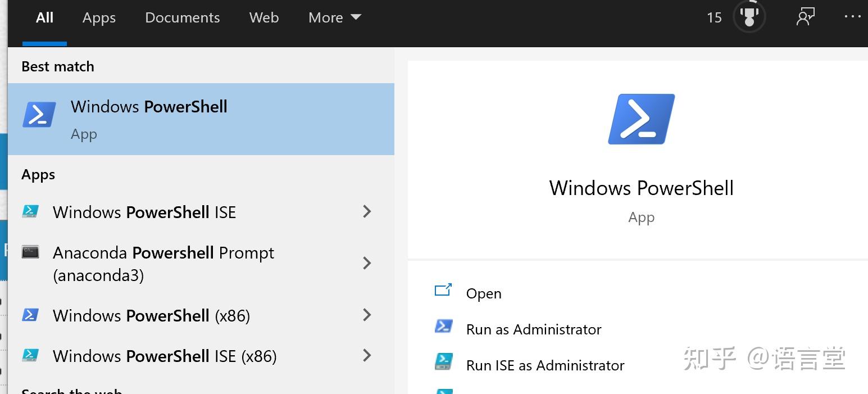
Task: Expand the More filters dropdown
Action: point(334,18)
